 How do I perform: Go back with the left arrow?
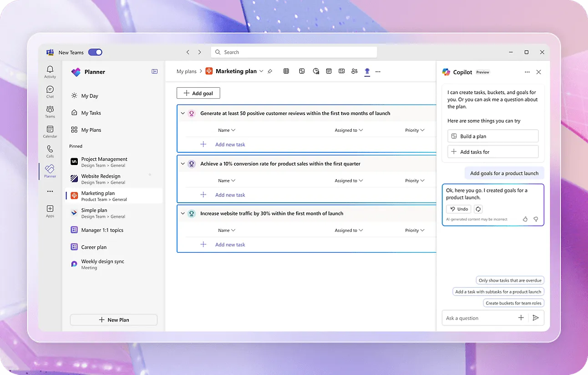click(x=188, y=52)
